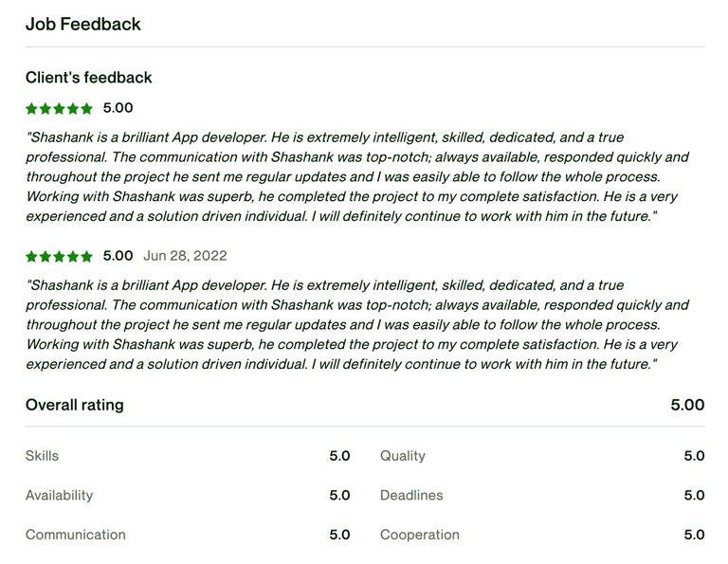Click the third star beside Jun 28, 2022

(60, 257)
